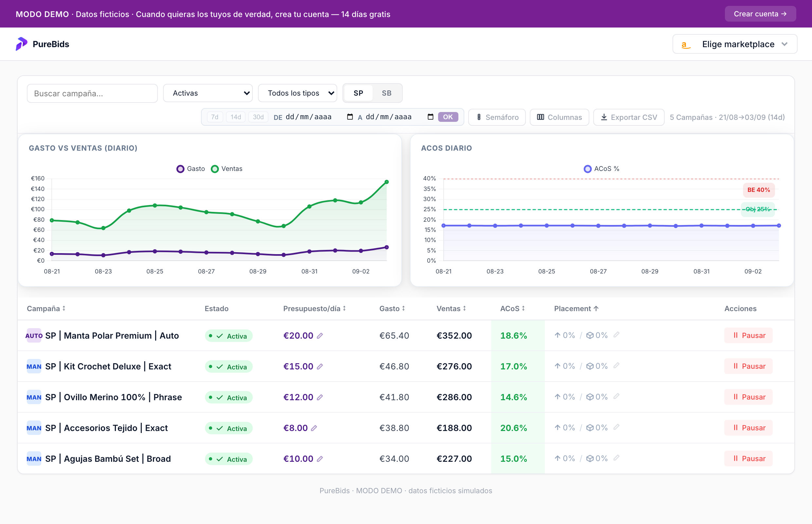Open the Columnas column chooser

point(560,117)
